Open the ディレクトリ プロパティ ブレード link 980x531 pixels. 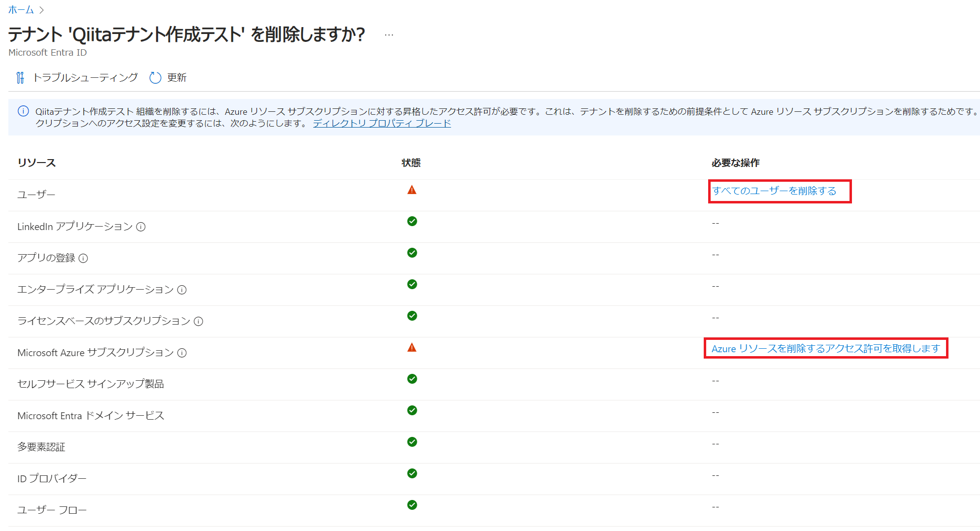382,123
